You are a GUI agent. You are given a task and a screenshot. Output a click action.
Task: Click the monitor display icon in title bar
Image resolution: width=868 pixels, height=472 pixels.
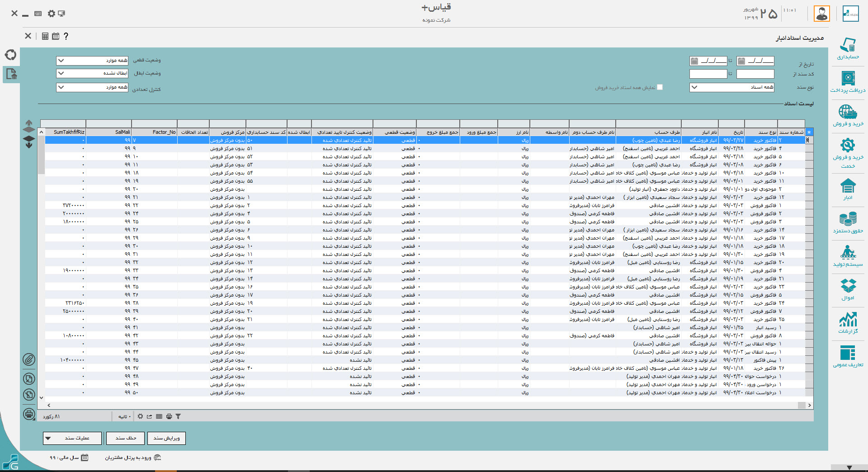click(x=61, y=14)
